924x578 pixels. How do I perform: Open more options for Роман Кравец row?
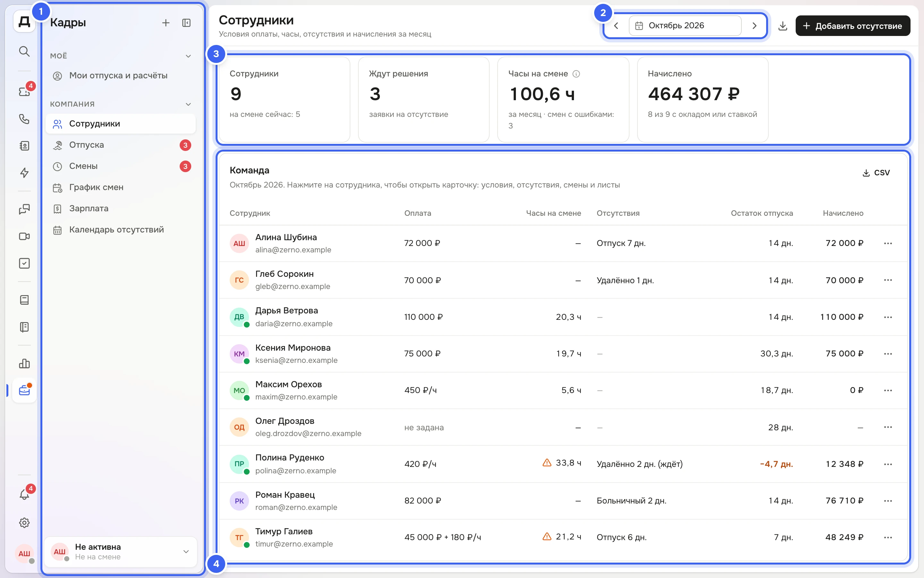click(x=888, y=501)
